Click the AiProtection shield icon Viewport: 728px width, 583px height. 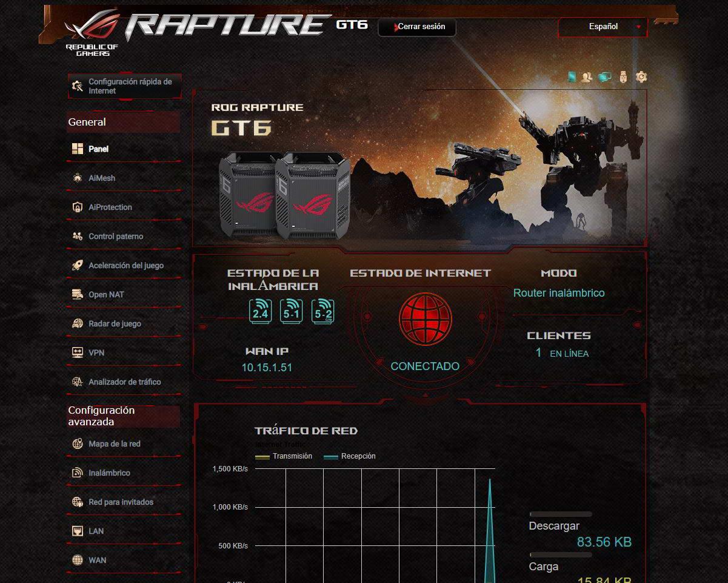pyautogui.click(x=78, y=207)
